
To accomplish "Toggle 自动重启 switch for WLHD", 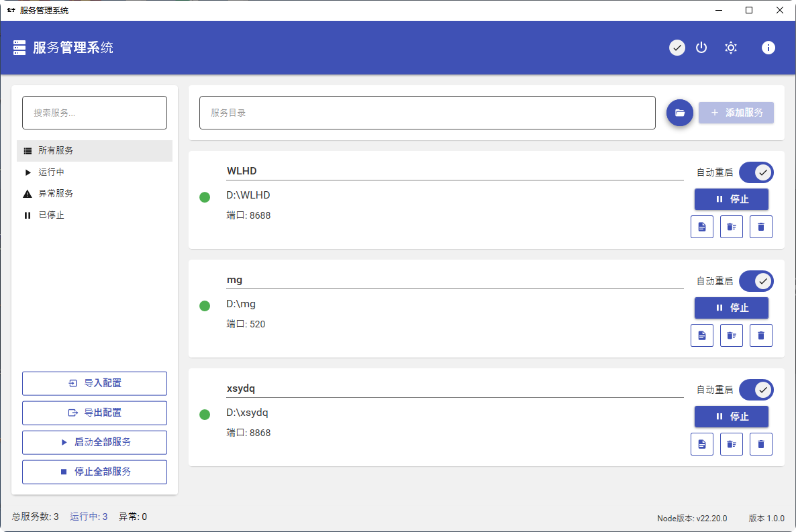I will (x=756, y=172).
